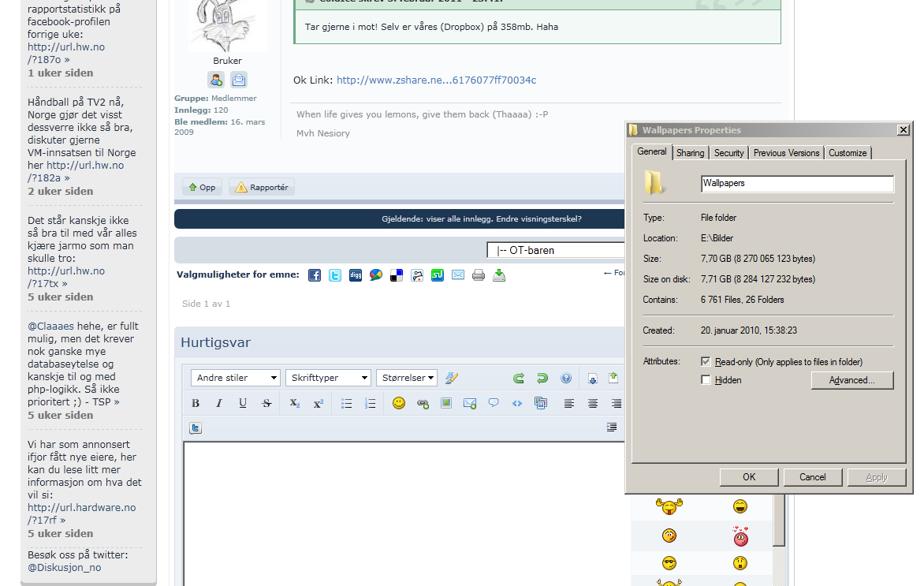Viewport: 924px width, 586px height.
Task: Share topic on Facebook
Action: (315, 275)
